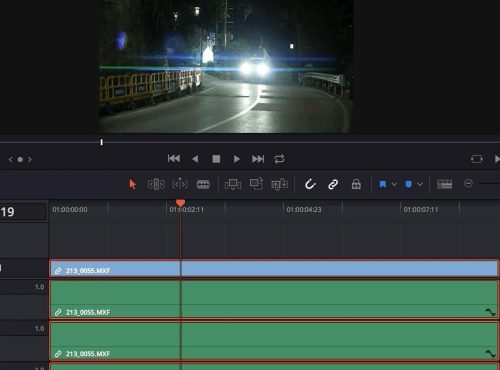Jump to first frame button
Screen dimensions: 500x370
174,159
